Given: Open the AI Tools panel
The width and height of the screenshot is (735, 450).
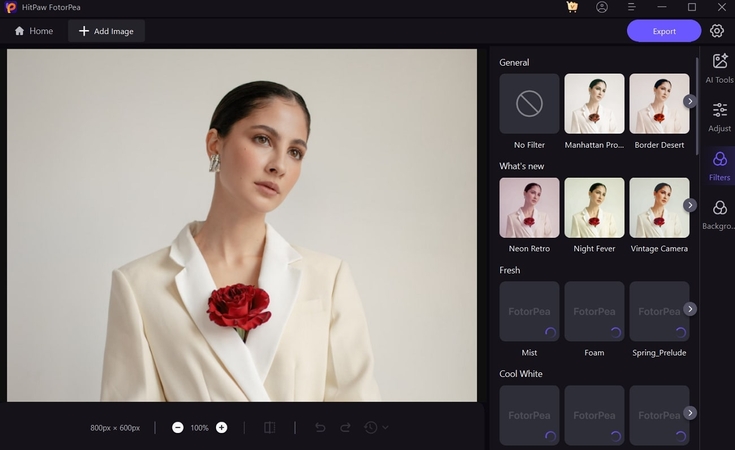Looking at the screenshot, I should (719, 67).
